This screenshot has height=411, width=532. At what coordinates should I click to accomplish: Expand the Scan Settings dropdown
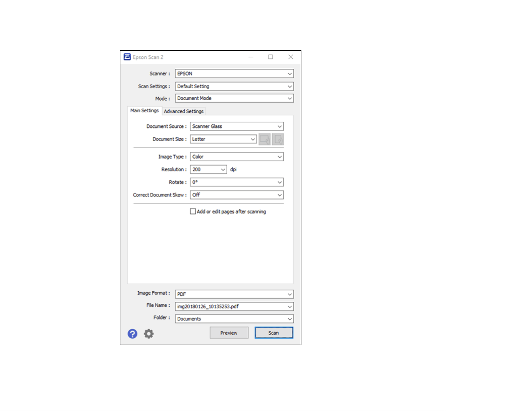pyautogui.click(x=234, y=86)
